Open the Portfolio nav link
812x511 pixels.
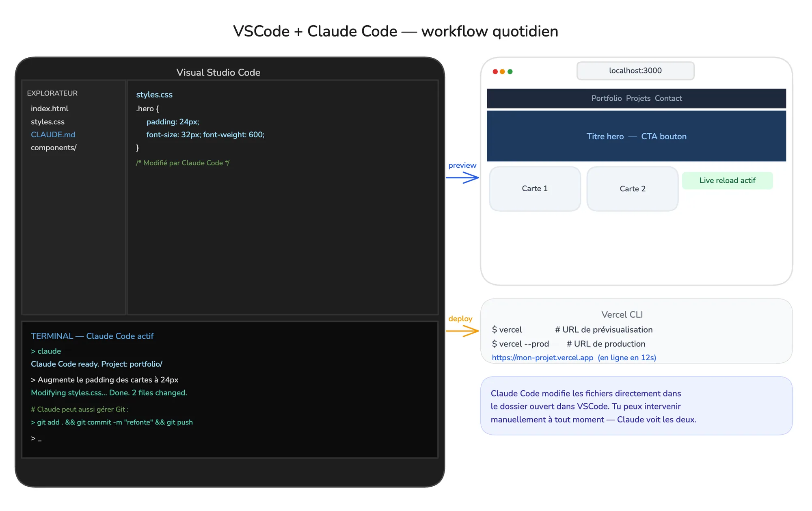(x=606, y=98)
